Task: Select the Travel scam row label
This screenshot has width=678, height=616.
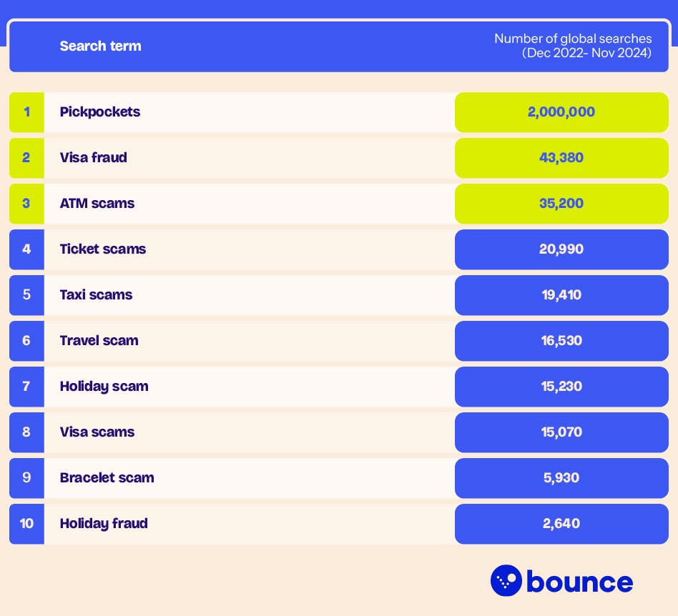Action: click(x=99, y=340)
